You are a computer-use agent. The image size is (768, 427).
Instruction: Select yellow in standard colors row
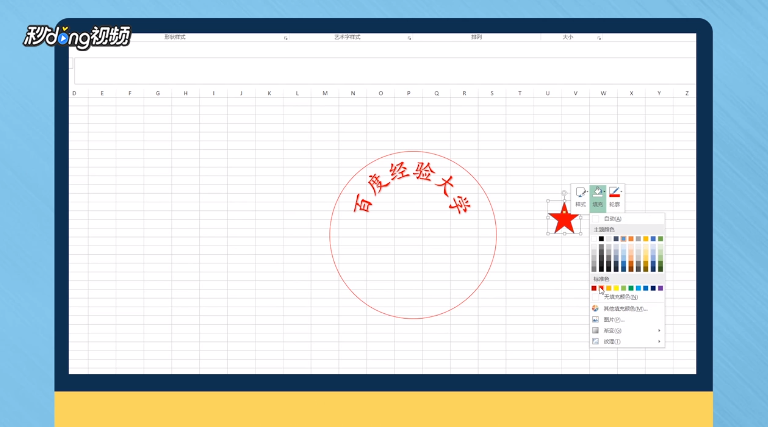[x=616, y=288]
